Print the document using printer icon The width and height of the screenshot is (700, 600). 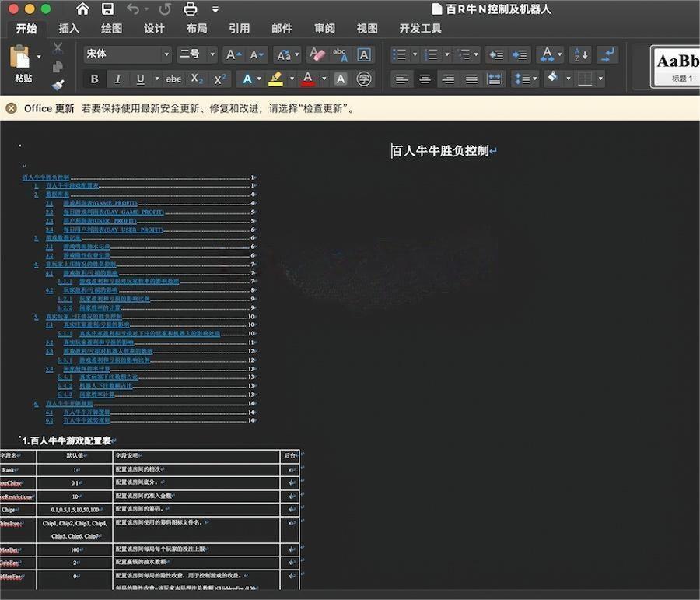(191, 9)
